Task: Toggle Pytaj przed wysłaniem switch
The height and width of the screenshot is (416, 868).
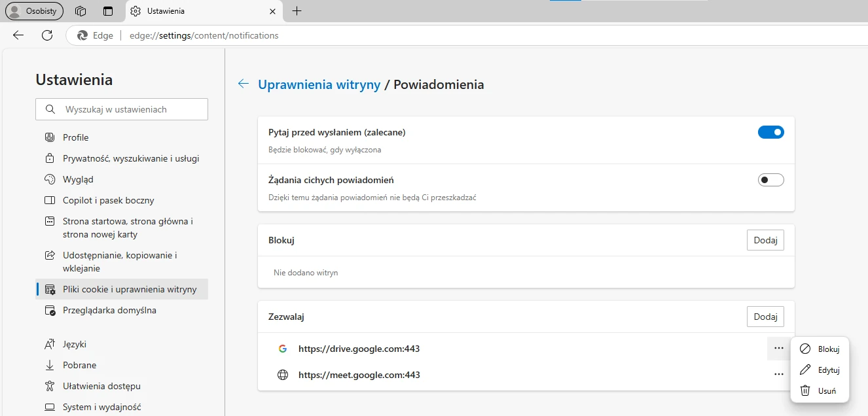Action: (x=770, y=132)
